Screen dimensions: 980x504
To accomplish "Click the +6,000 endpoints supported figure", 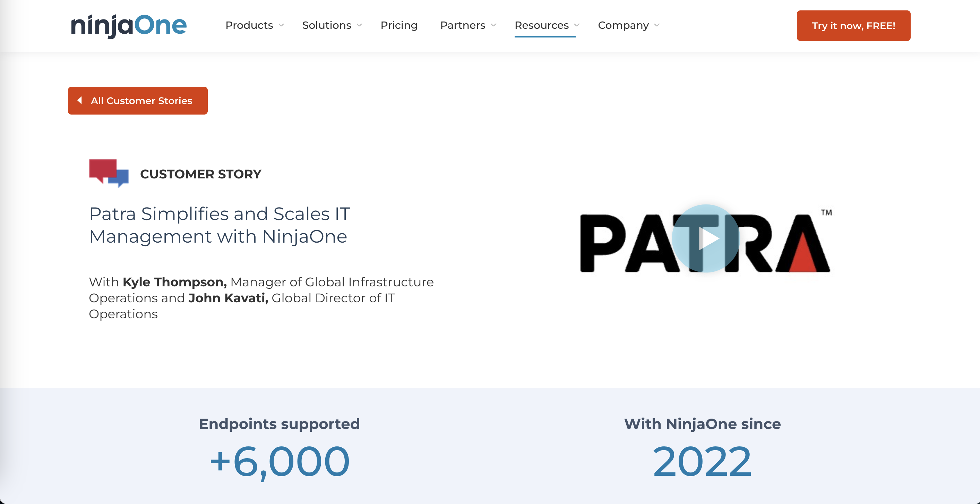I will pos(280,461).
